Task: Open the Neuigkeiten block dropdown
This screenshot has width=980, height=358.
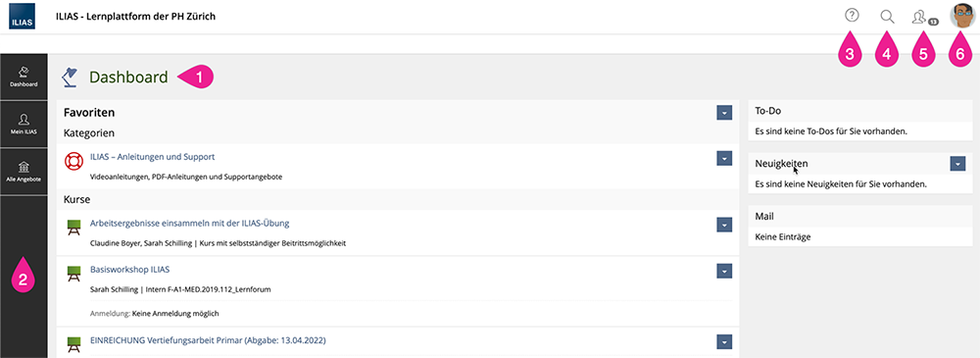Action: [x=957, y=164]
